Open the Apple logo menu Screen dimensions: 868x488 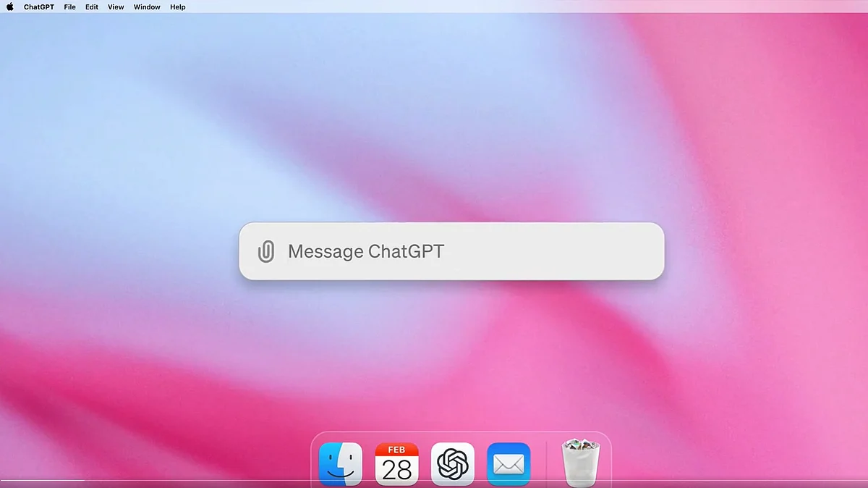coord(10,7)
